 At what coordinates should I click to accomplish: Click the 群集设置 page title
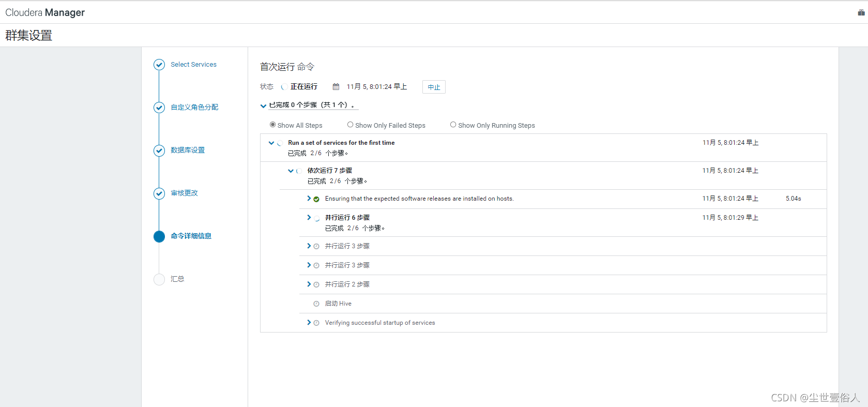29,36
